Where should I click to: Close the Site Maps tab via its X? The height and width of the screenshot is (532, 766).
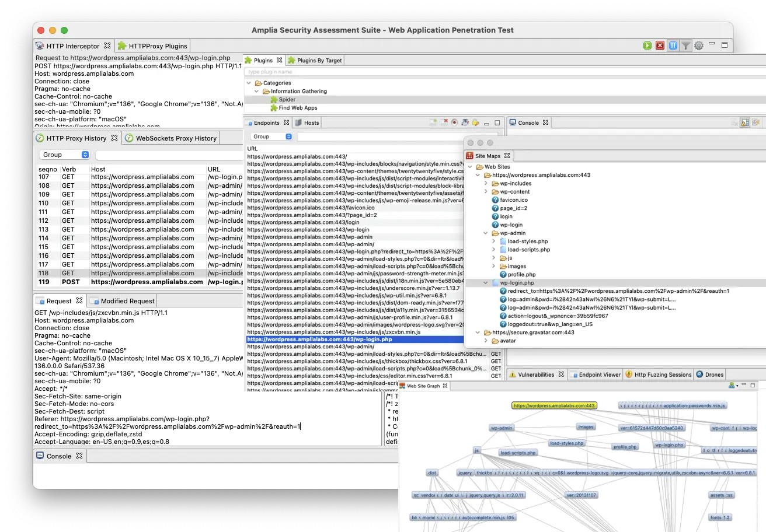507,156
